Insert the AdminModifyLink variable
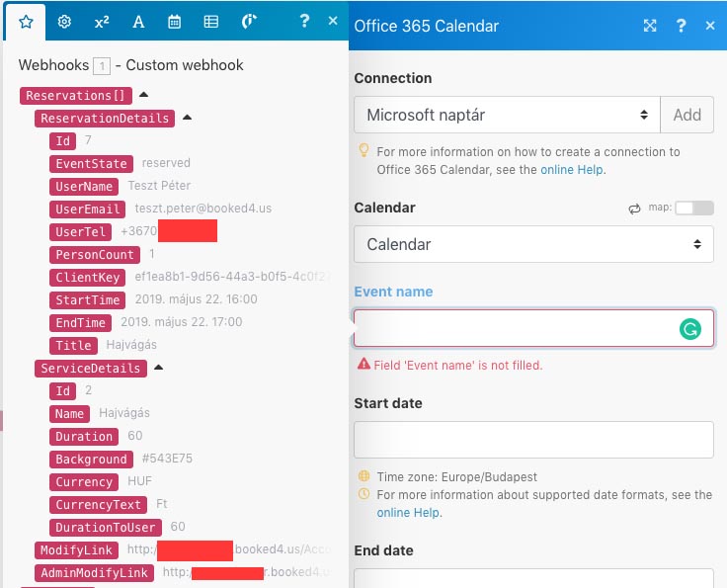This screenshot has width=727, height=588. point(94,573)
